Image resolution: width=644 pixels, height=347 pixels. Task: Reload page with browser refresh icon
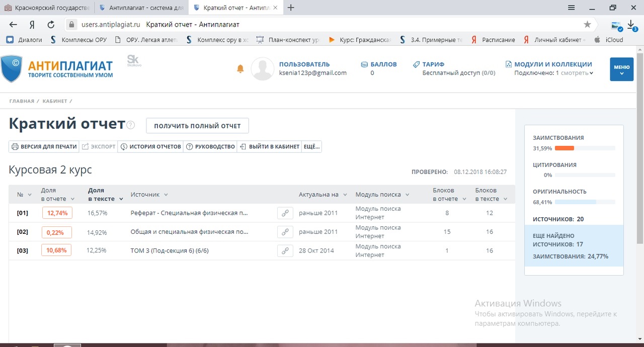pyautogui.click(x=51, y=25)
